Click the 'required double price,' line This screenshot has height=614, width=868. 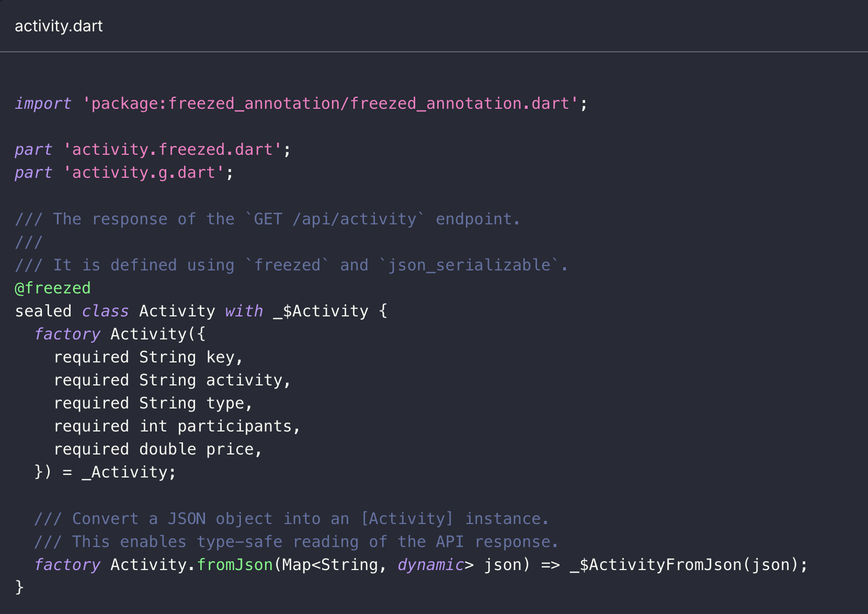click(x=158, y=449)
